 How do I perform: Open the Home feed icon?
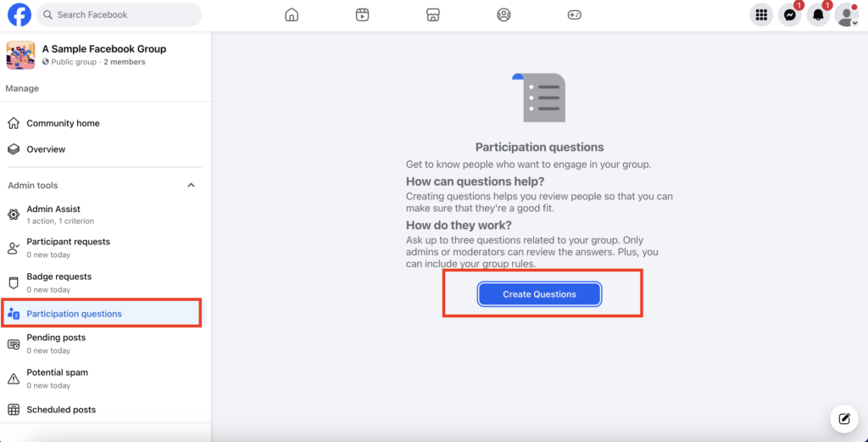pyautogui.click(x=292, y=14)
